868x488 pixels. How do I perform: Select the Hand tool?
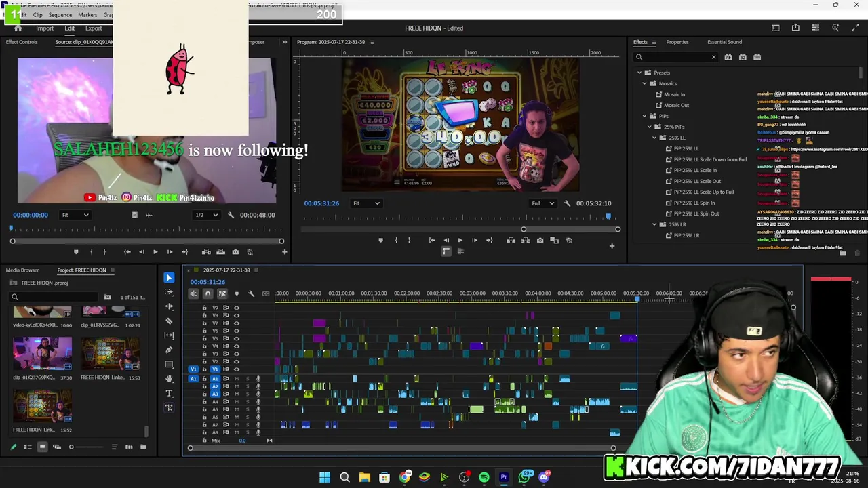click(169, 379)
